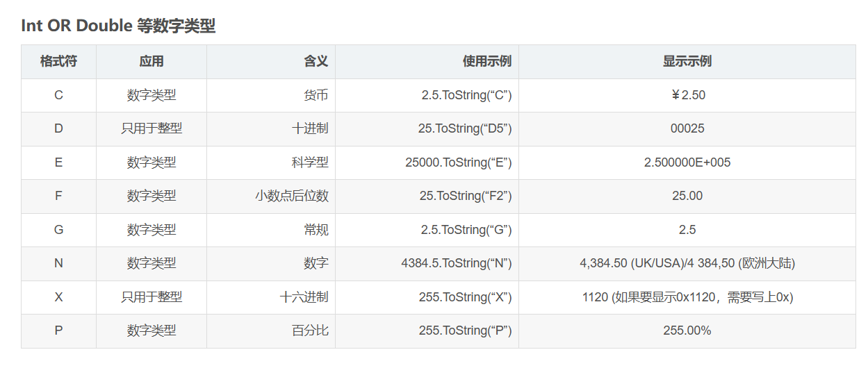Click the heading 'Int OR Double 等数字类型'
This screenshot has width=868, height=368.
[x=118, y=26]
